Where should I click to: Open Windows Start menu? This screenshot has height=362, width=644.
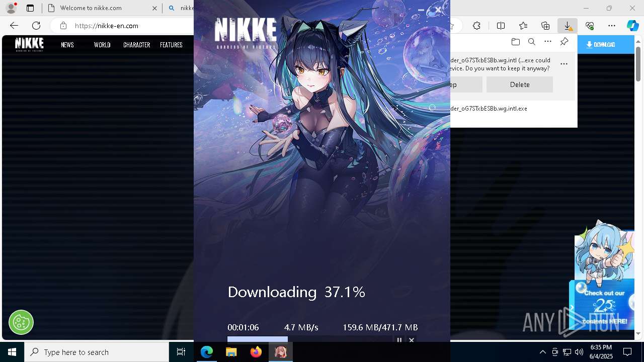click(x=12, y=352)
